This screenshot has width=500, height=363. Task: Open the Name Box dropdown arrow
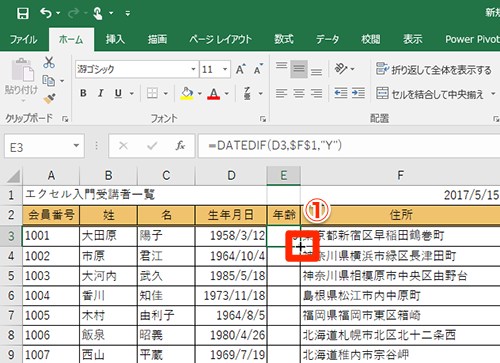tap(76, 146)
